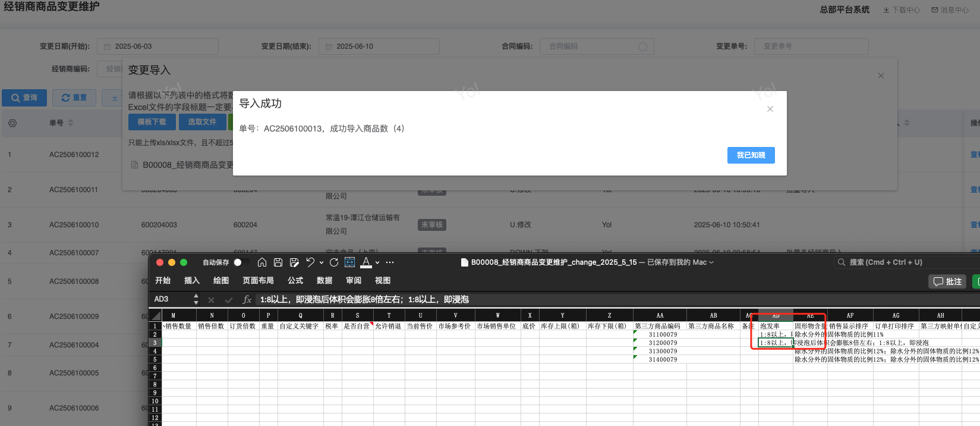The image size is (980, 426).
Task: Click the 我已知晓 confirmation button
Action: click(751, 155)
